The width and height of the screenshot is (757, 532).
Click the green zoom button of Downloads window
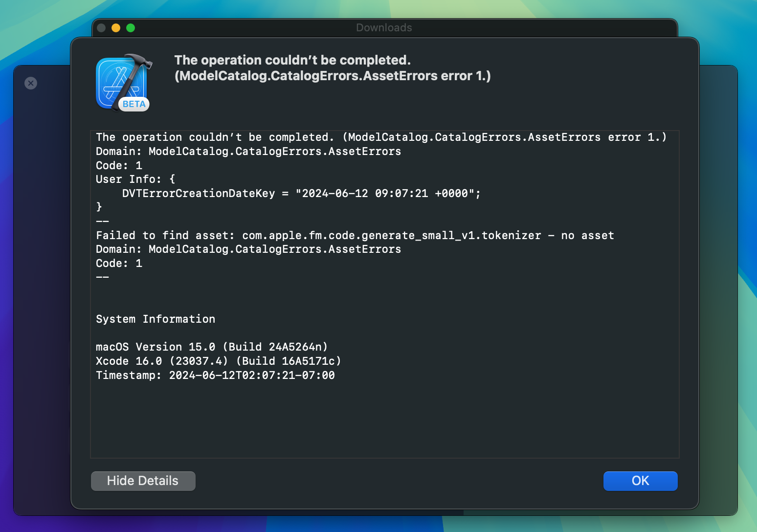point(131,28)
